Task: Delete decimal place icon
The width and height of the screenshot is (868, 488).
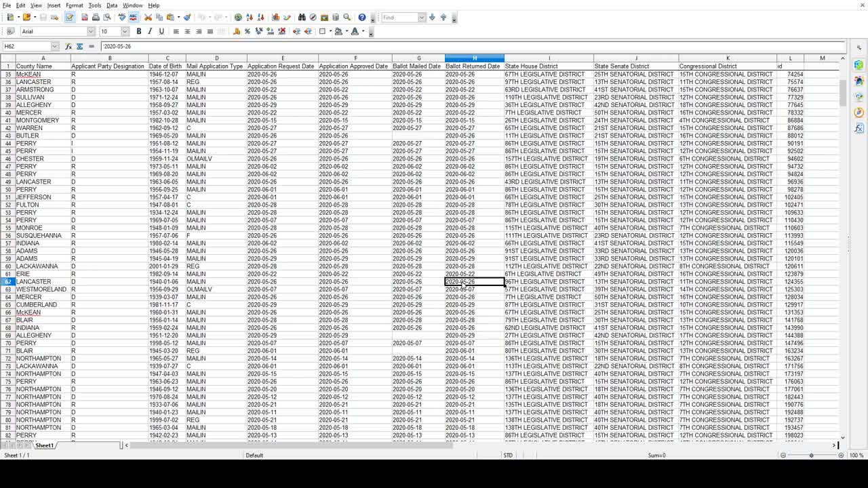Action: pyautogui.click(x=281, y=31)
